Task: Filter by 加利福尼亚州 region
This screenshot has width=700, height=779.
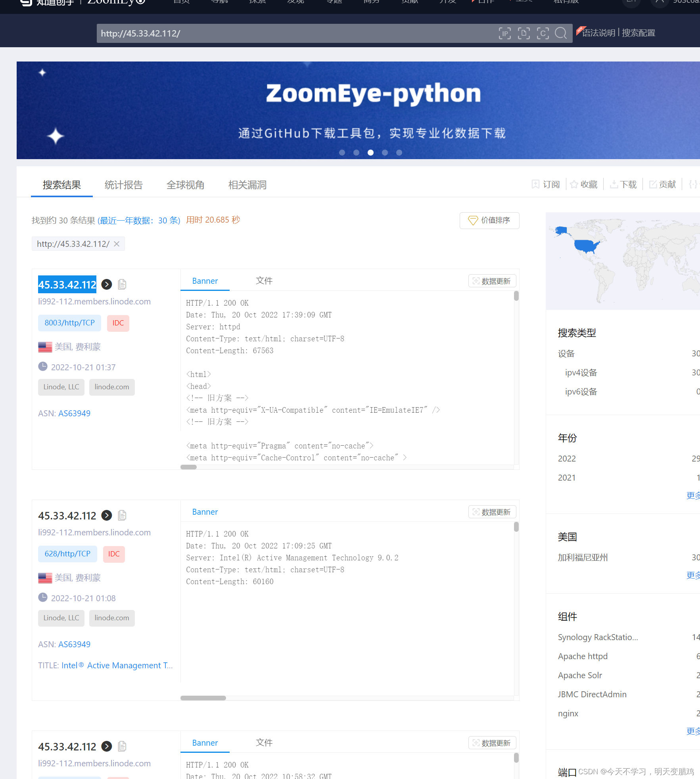Action: pos(583,558)
